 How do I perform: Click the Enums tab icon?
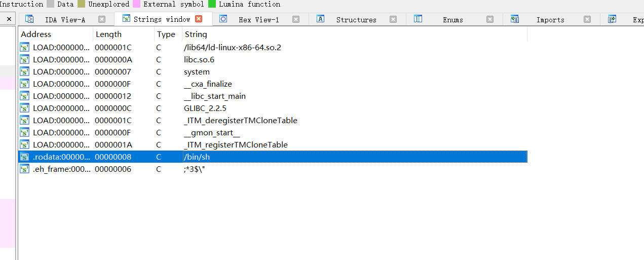tap(418, 19)
